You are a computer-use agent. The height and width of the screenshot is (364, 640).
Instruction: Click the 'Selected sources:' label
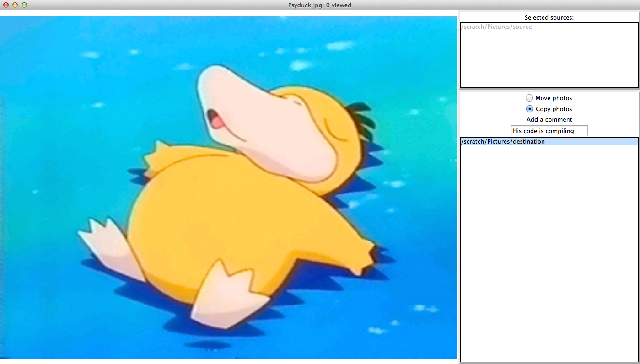click(x=549, y=18)
